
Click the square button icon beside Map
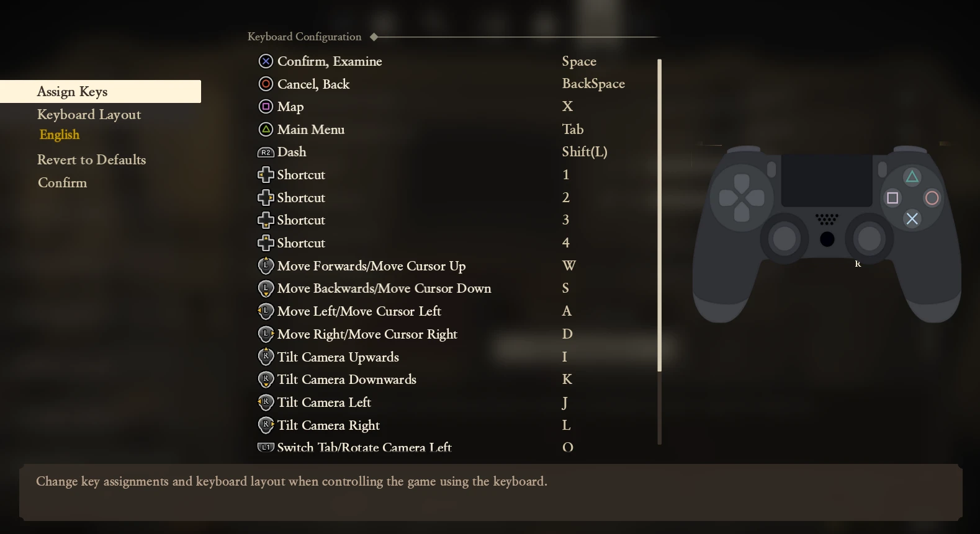tap(266, 107)
